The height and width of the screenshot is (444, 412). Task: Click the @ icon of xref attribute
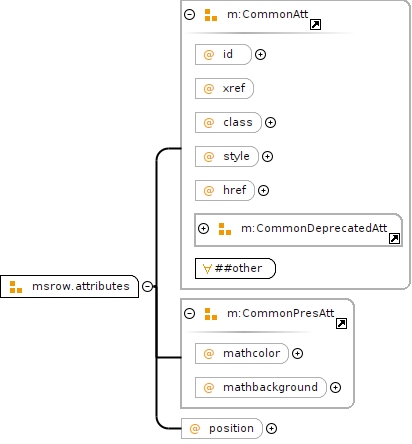[x=209, y=89]
